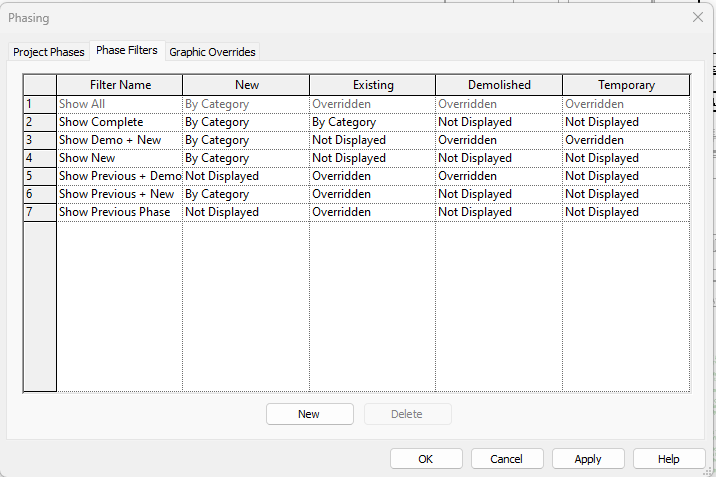Open Show Previous + New's Demolished cell
This screenshot has height=477, width=716.
[499, 194]
